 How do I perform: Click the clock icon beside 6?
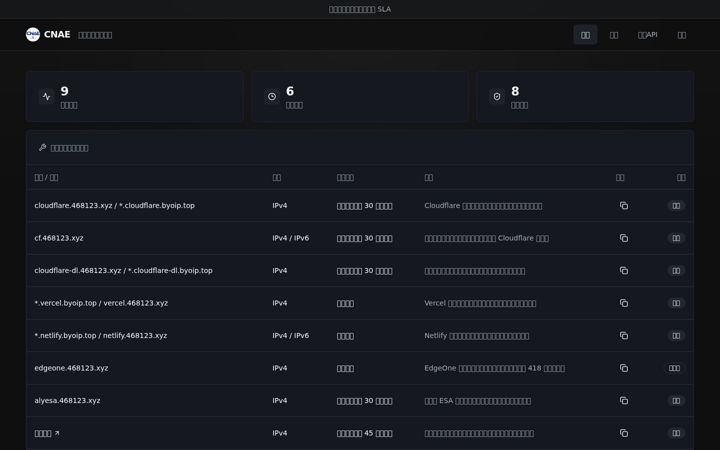(x=272, y=96)
